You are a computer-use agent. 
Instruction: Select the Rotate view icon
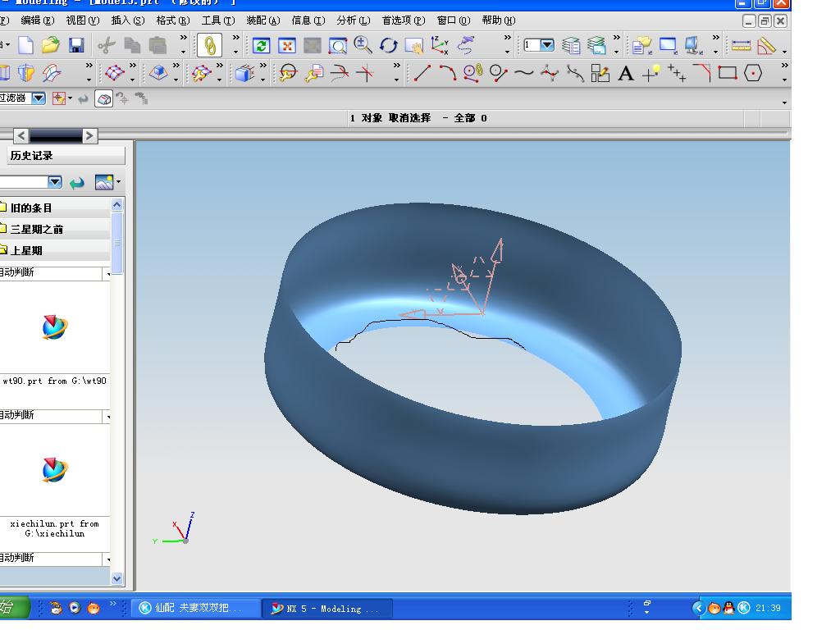point(388,46)
